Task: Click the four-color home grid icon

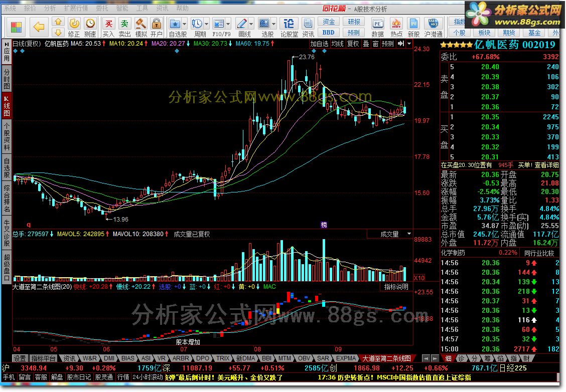Action: [16, 28]
